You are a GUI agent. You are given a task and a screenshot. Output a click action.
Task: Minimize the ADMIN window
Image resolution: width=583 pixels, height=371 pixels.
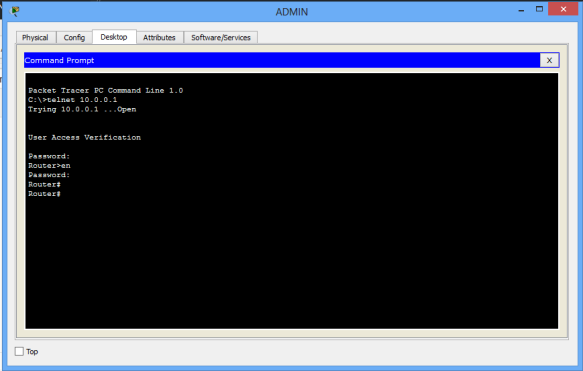pos(521,11)
